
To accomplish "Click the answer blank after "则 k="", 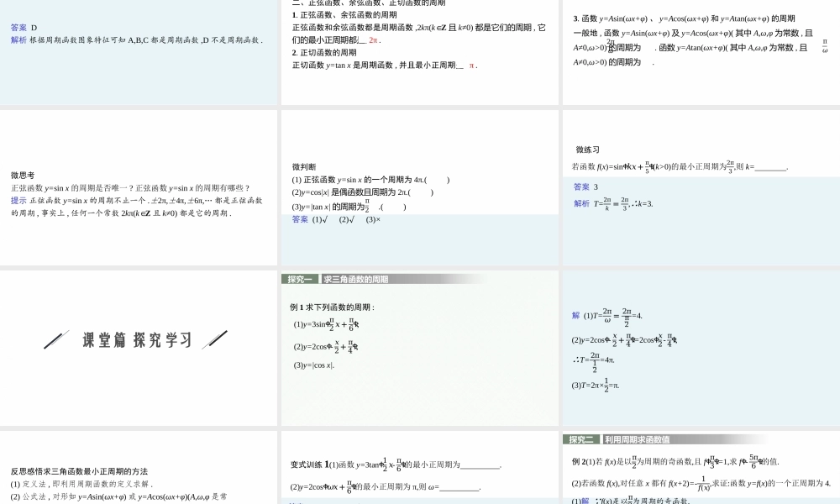I will pos(770,168).
